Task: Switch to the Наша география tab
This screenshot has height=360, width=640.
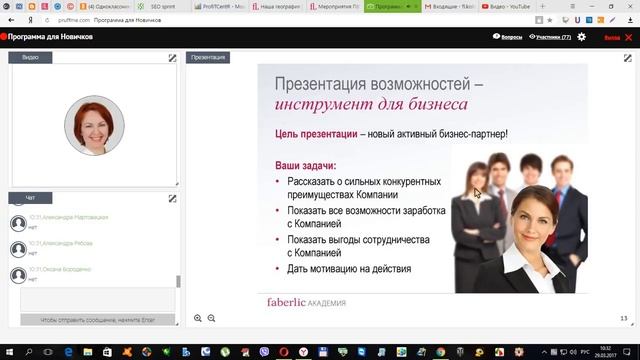Action: point(277,6)
